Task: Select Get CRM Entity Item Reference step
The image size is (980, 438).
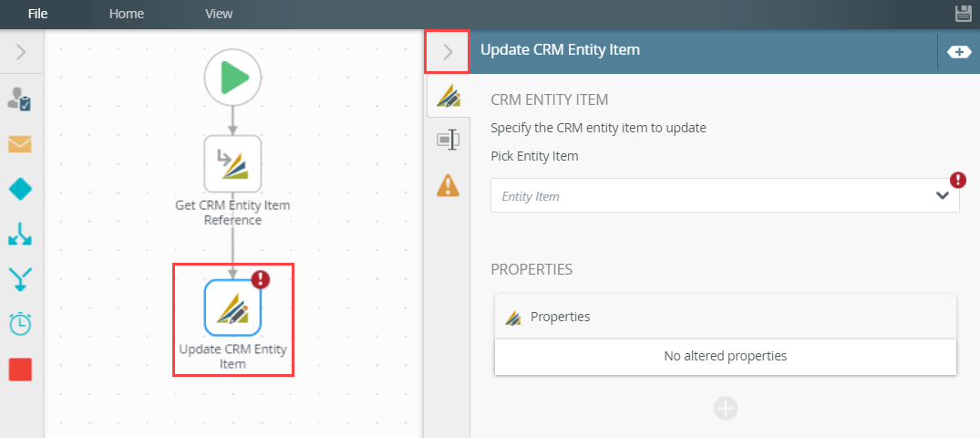Action: (x=232, y=165)
